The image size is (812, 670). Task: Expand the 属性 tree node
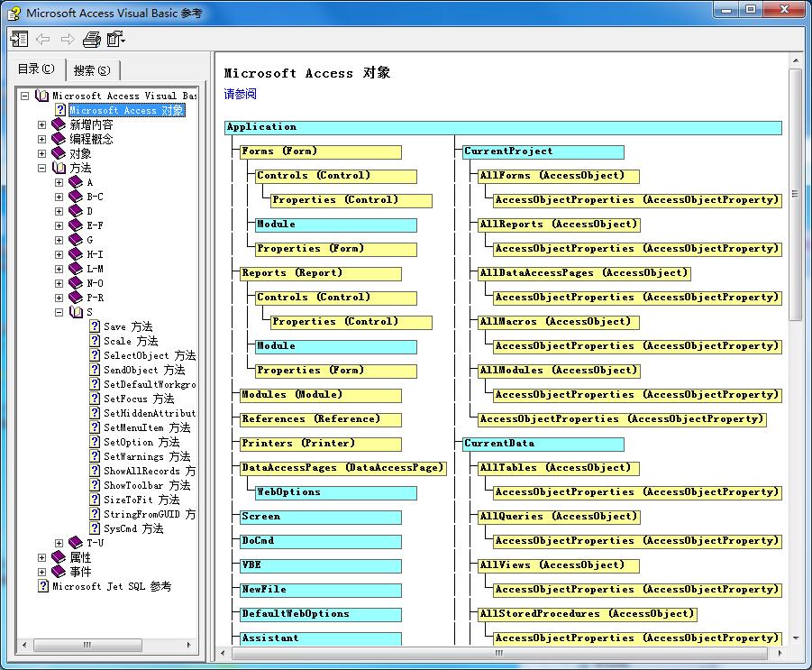[x=42, y=557]
